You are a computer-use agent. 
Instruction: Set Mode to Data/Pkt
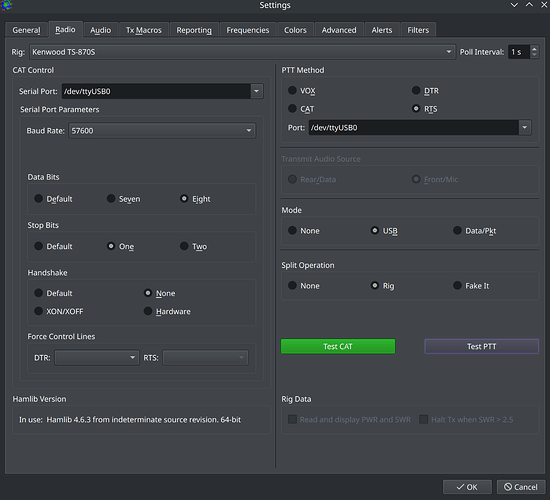click(x=475, y=231)
